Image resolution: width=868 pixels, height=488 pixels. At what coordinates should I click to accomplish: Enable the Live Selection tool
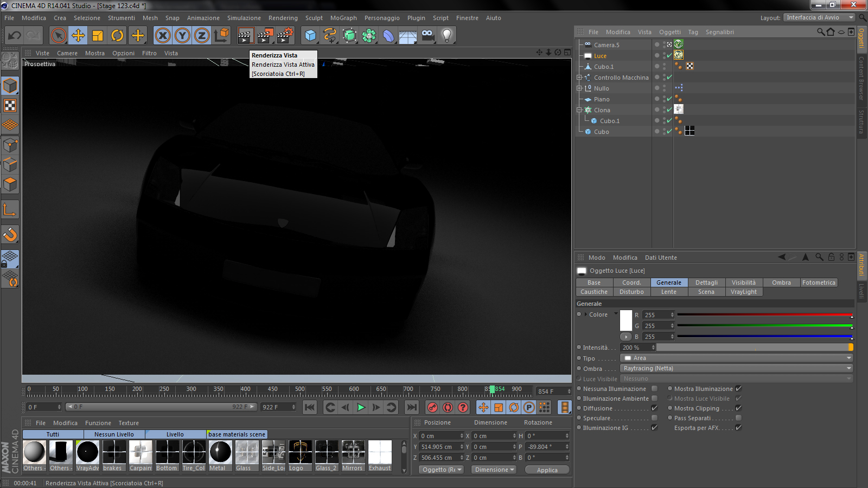click(58, 36)
